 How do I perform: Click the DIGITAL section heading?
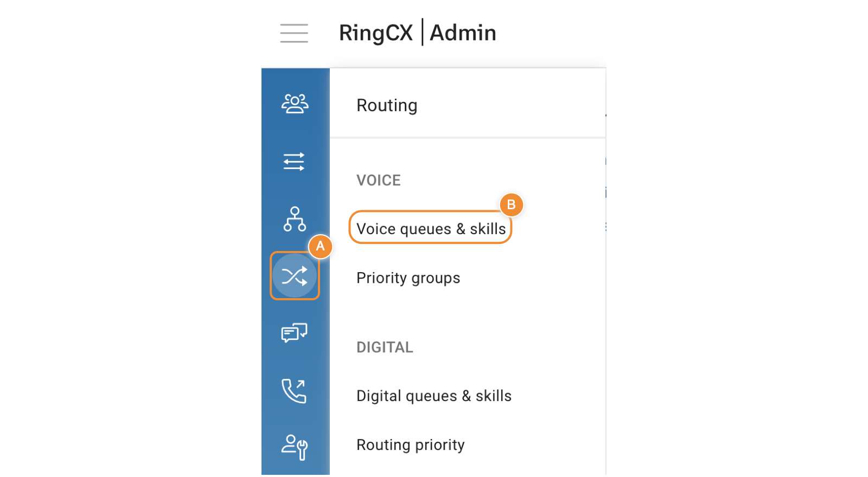pyautogui.click(x=385, y=347)
